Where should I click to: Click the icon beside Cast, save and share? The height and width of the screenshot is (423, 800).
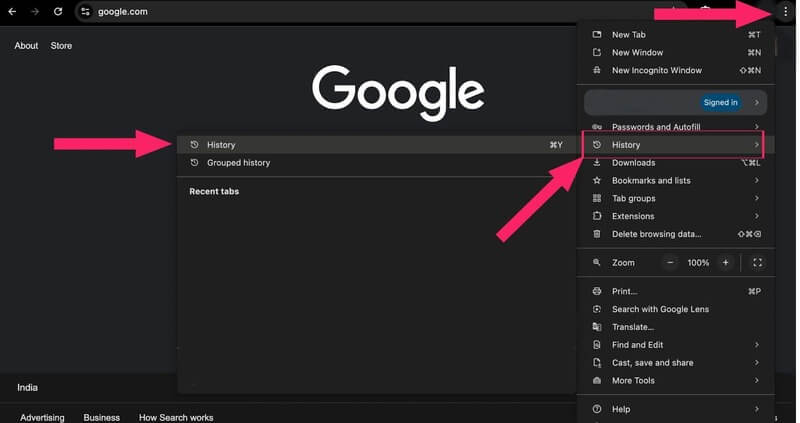coord(596,363)
